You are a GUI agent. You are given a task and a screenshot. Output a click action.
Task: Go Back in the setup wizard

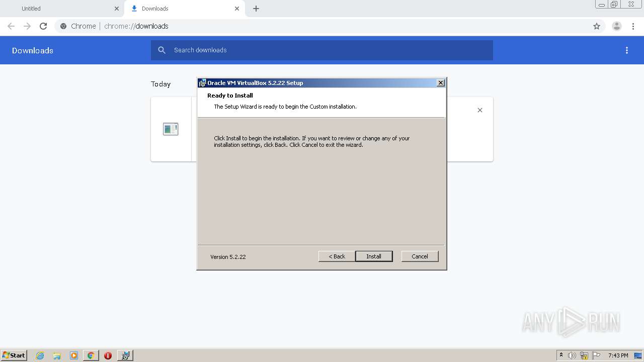tap(337, 256)
